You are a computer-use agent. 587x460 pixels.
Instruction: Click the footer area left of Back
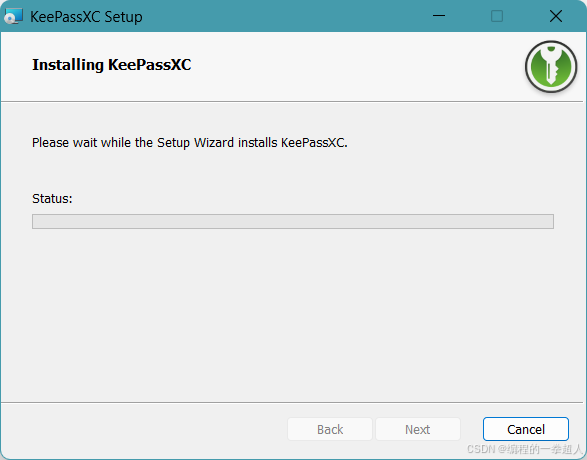click(x=144, y=429)
